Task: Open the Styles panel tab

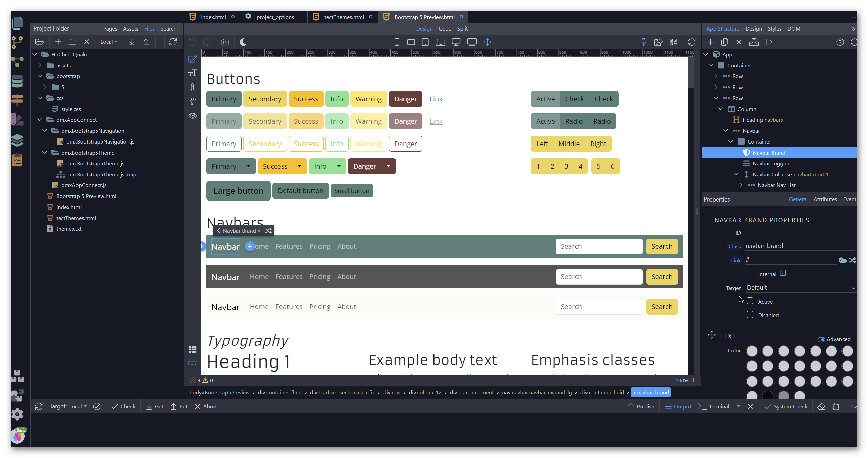Action: coord(774,28)
